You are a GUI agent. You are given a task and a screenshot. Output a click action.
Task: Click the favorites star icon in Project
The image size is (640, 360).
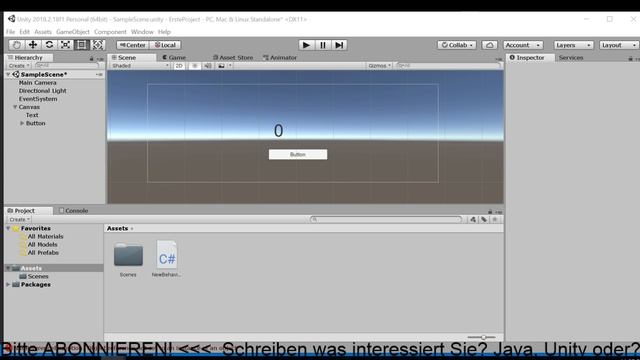[x=495, y=220]
